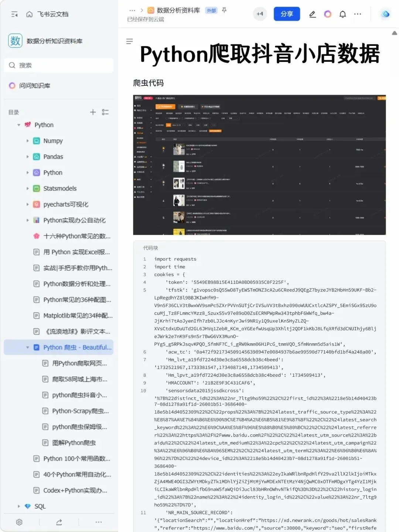
Task: Click the search box 搜索
Action: [58, 65]
